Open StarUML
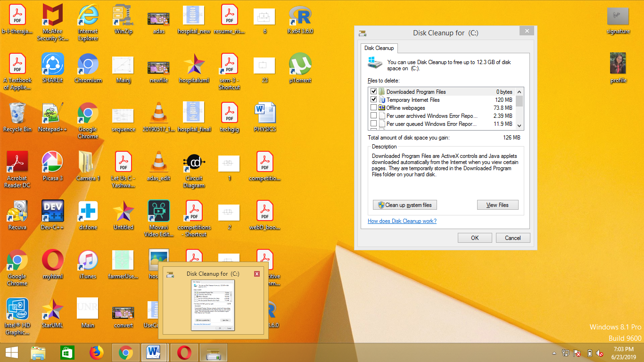 (x=52, y=309)
